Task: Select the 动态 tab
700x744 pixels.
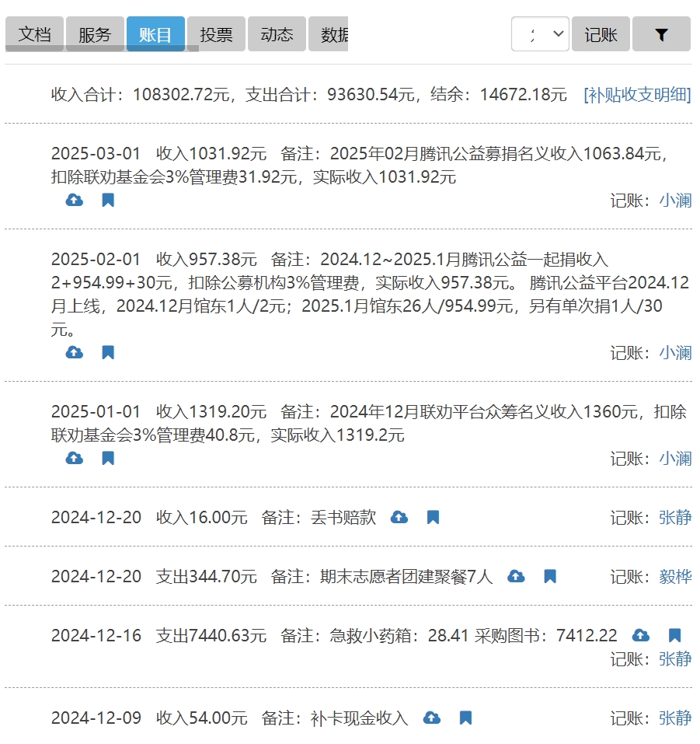Action: (277, 34)
